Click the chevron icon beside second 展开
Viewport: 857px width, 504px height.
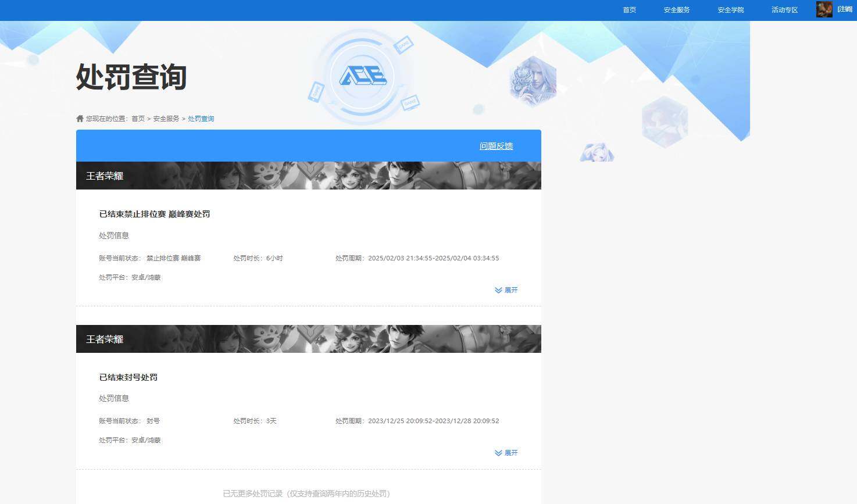tap(498, 453)
